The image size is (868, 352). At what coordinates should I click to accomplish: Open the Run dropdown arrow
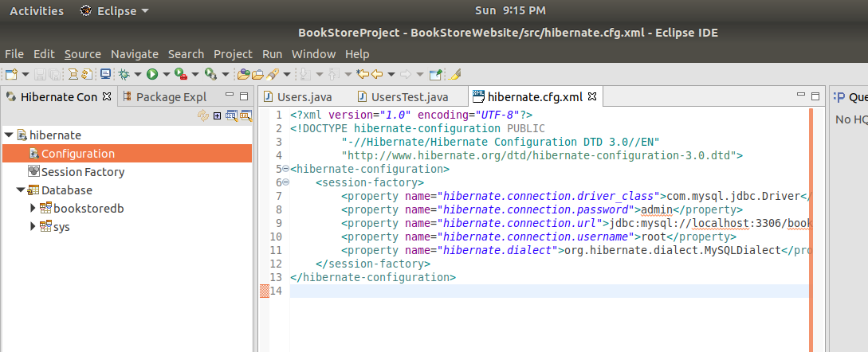[x=166, y=75]
